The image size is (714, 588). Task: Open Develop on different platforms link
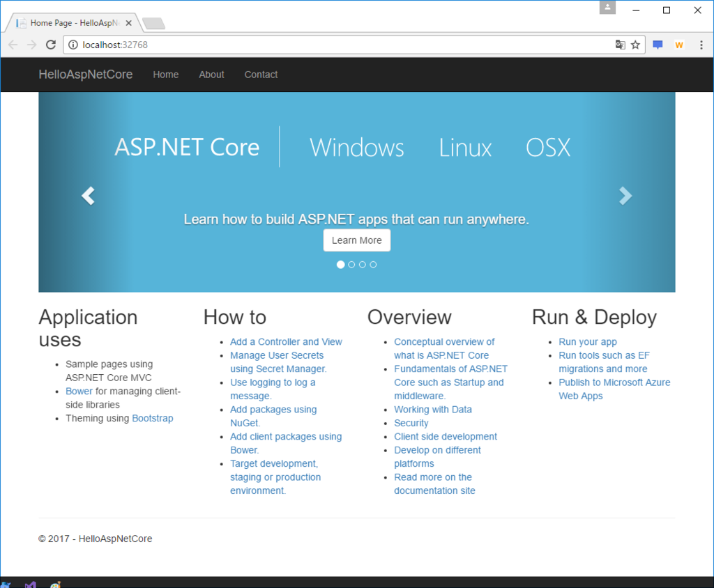pyautogui.click(x=438, y=457)
